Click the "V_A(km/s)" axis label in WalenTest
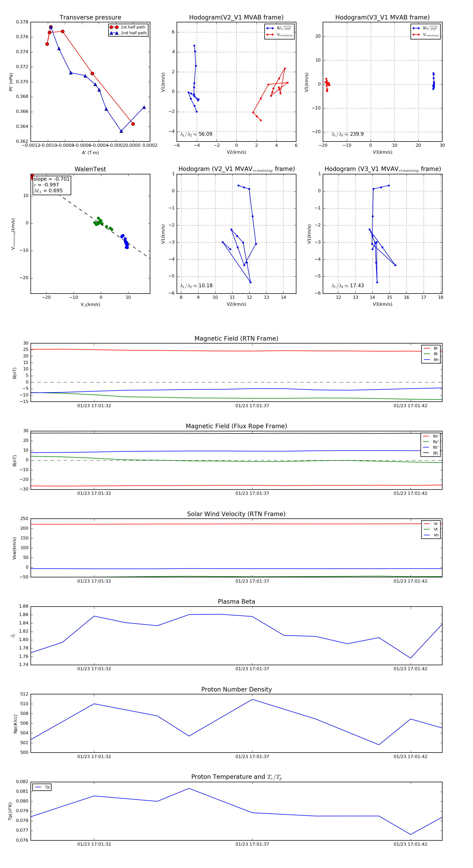This screenshot has height=868, width=473. point(90,305)
